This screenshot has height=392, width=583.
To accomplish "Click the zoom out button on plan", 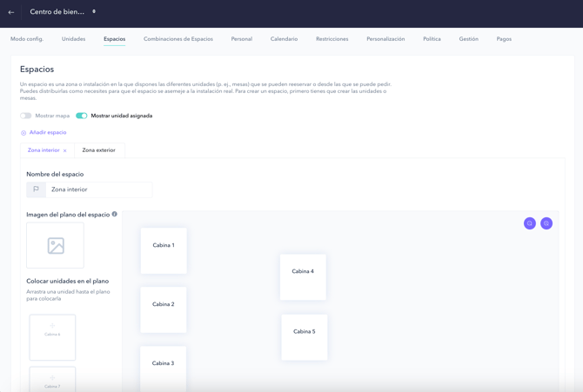I will (529, 223).
